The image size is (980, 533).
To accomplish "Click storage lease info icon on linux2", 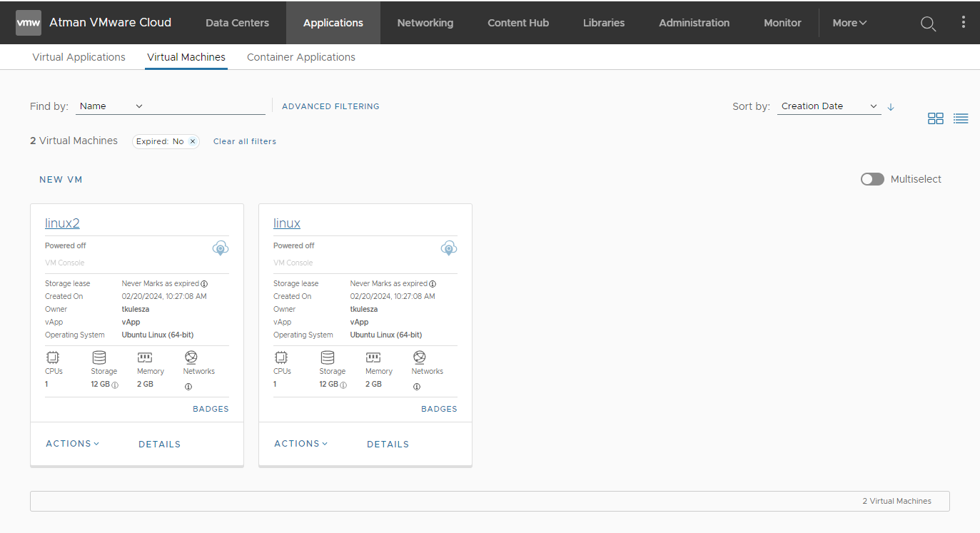I will [204, 284].
